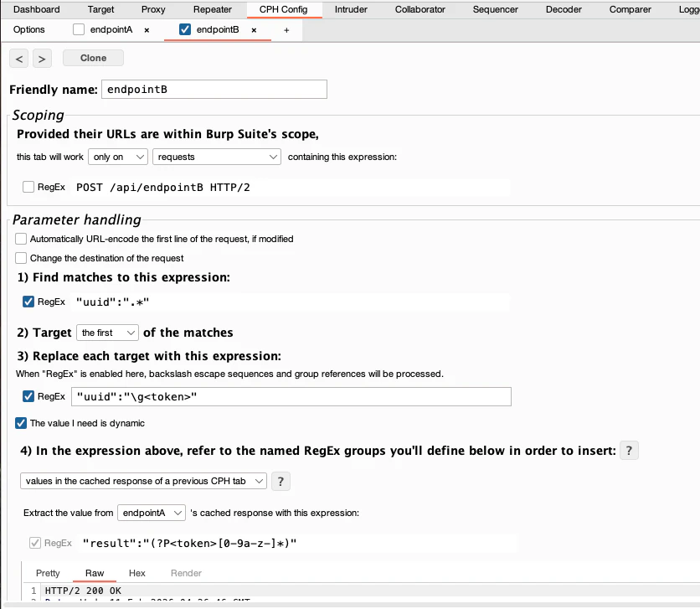Go to previous tab with < arrow button
Image resolution: width=700 pixels, height=609 pixels.
19,59
